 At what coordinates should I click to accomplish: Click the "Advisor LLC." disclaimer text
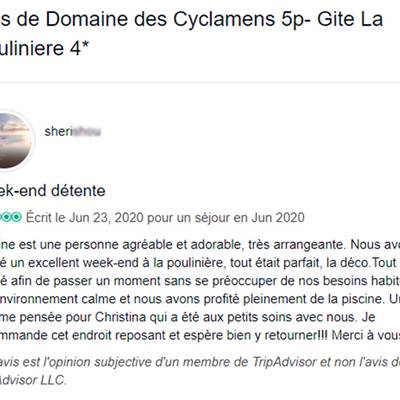[32, 380]
